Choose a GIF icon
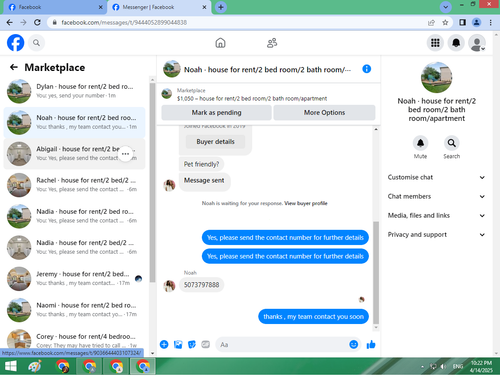Viewport: 500px width, 385px height. [x=206, y=344]
